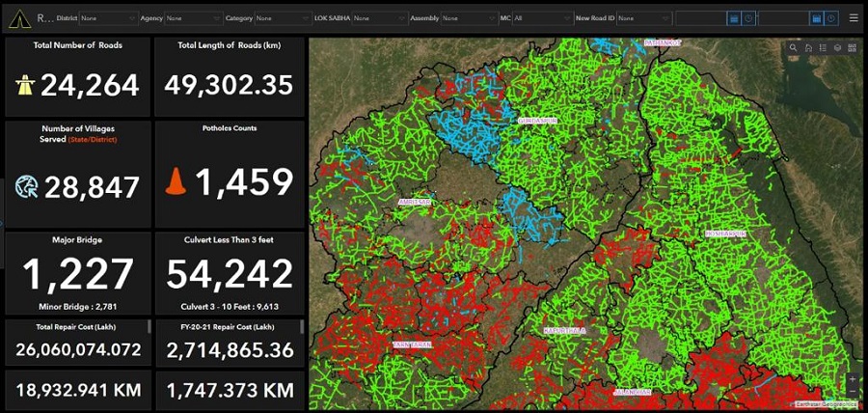This screenshot has width=868, height=413.
Task: Click the Total Number of Roads card
Action: (x=78, y=77)
